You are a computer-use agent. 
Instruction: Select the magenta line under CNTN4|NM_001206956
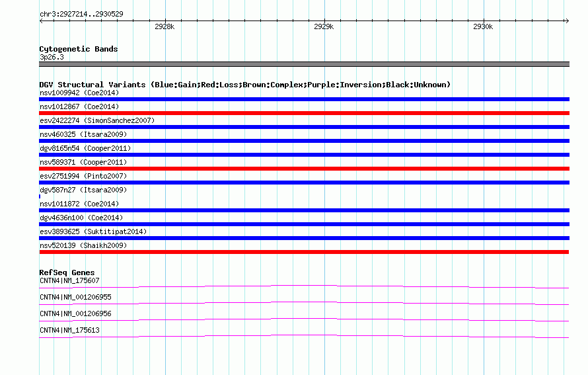click(x=304, y=320)
